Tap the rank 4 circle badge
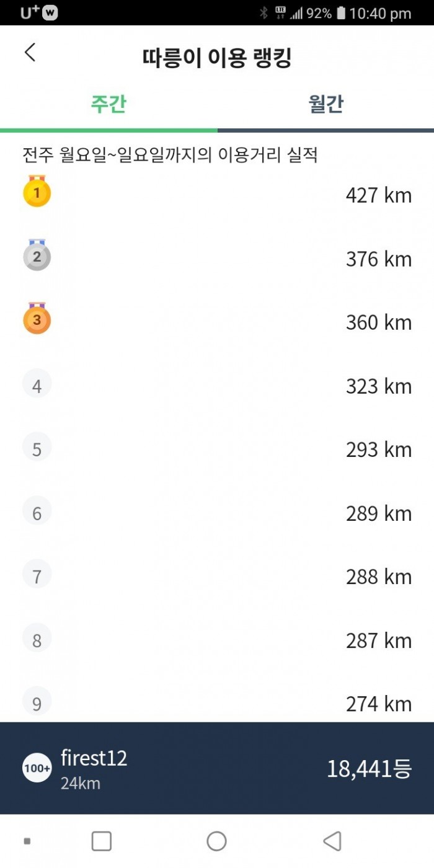434x868 pixels. [x=37, y=385]
